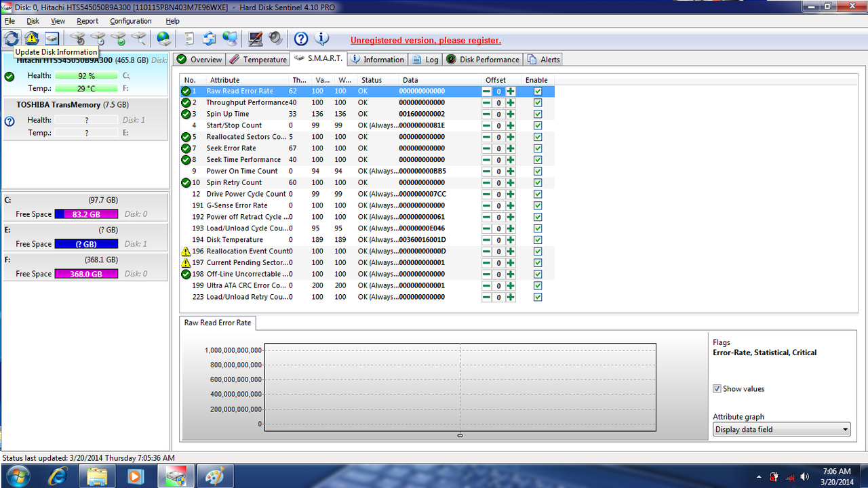868x488 pixels.
Task: Switch to the Overview tab
Action: [x=199, y=60]
